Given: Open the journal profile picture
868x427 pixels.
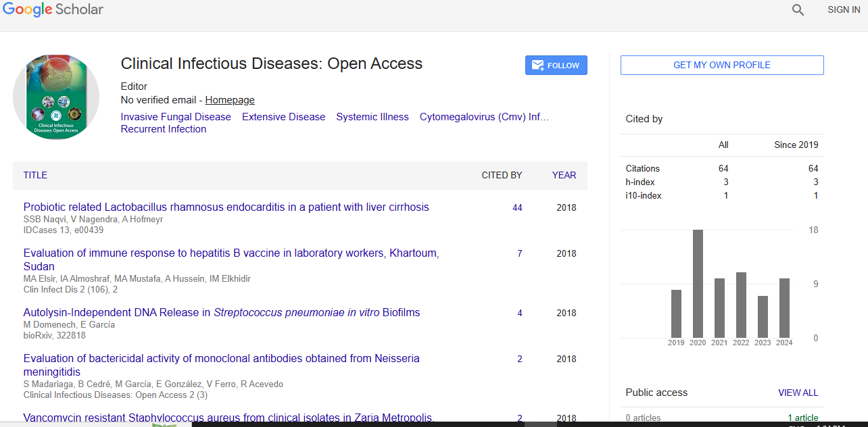Looking at the screenshot, I should click(56, 97).
